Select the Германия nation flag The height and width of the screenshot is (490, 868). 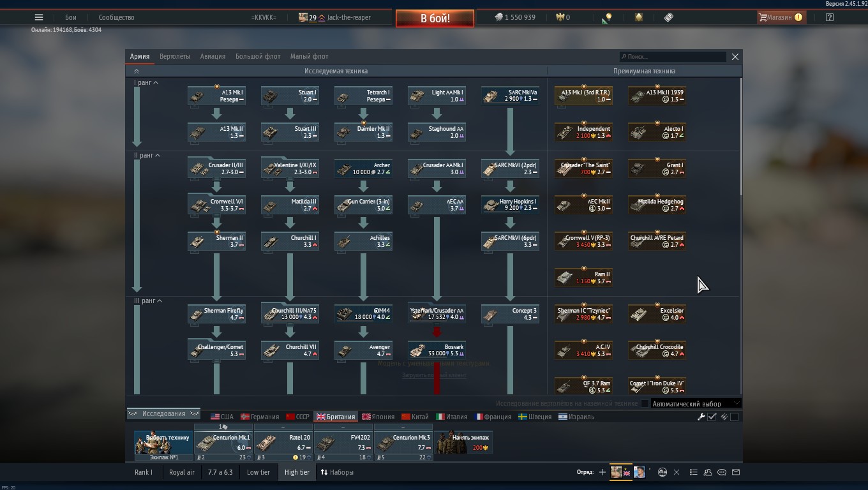(x=259, y=417)
